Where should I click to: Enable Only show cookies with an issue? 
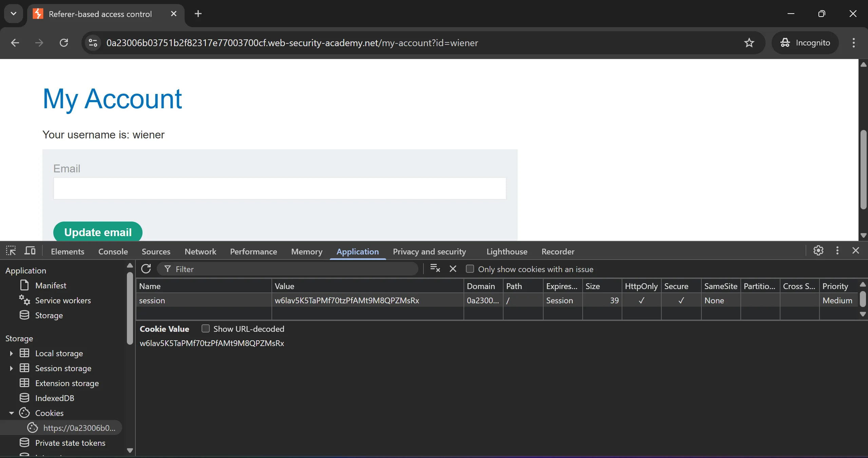coord(470,269)
